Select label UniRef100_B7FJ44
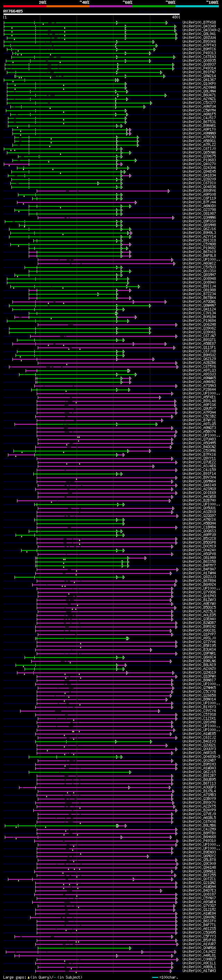The height and width of the screenshot is (980, 222). pos(199,202)
